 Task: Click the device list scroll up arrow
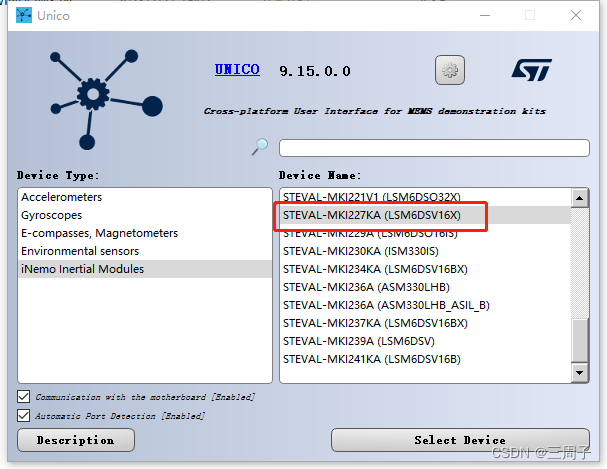580,198
